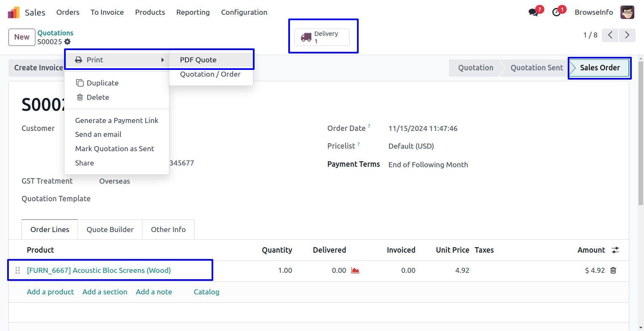Click the Pricelist help question mark
Screen dimensions: 644x331
[x=359, y=144]
